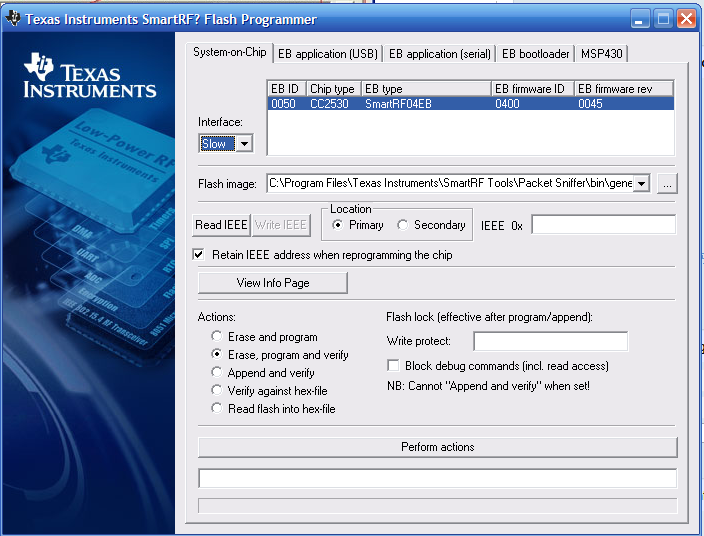Open the EB application (USB) tab
Screen dimensions: 704x536
[328, 54]
